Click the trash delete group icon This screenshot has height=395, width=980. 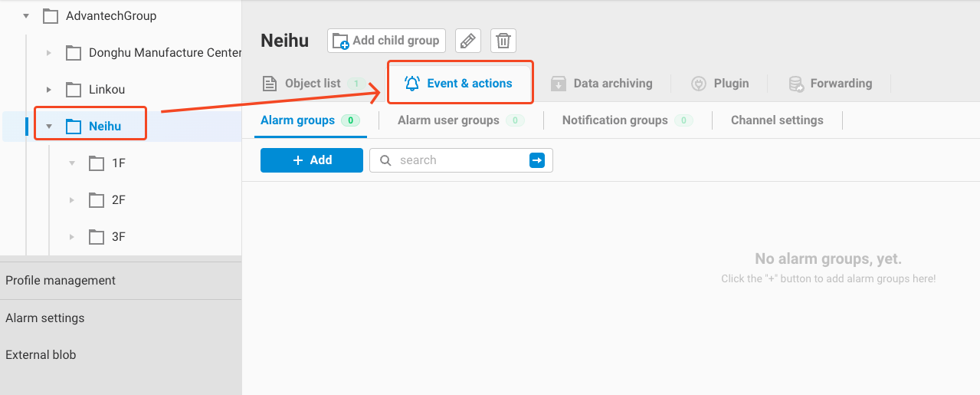(503, 41)
